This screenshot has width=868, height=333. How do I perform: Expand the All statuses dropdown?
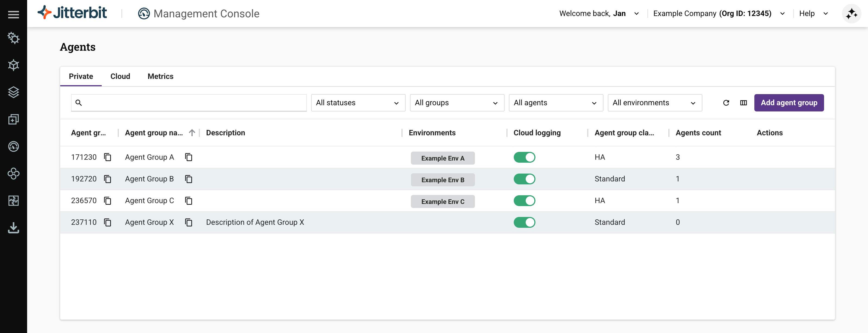pos(358,103)
